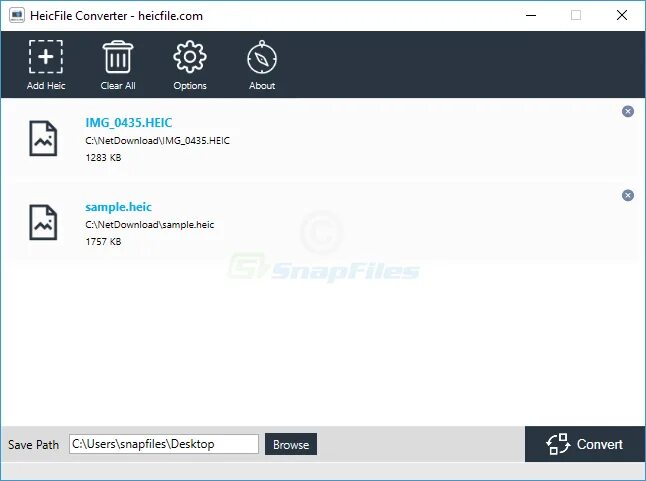The width and height of the screenshot is (646, 481).
Task: Click the Add Heic text label
Action: pyautogui.click(x=46, y=86)
